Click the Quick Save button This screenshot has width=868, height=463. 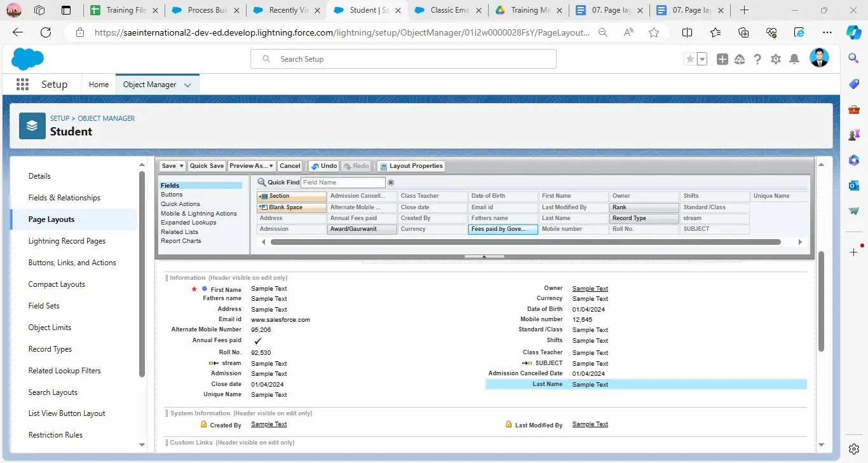[x=207, y=166]
